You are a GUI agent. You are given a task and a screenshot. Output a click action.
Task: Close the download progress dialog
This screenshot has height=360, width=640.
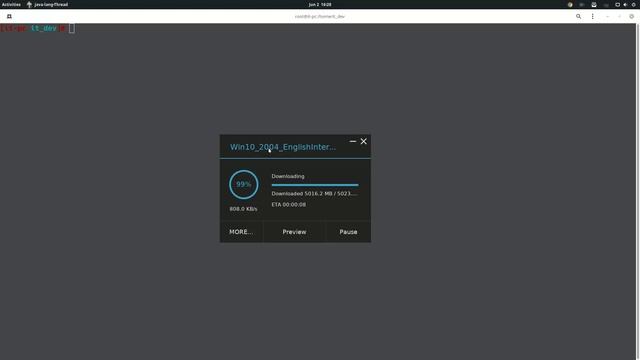tap(363, 141)
